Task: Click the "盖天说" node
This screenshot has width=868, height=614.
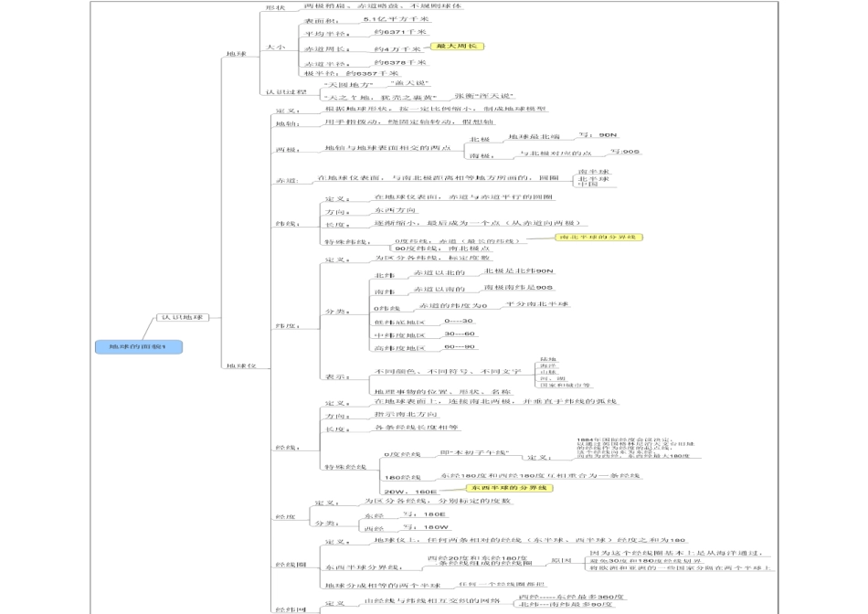Action: point(409,83)
